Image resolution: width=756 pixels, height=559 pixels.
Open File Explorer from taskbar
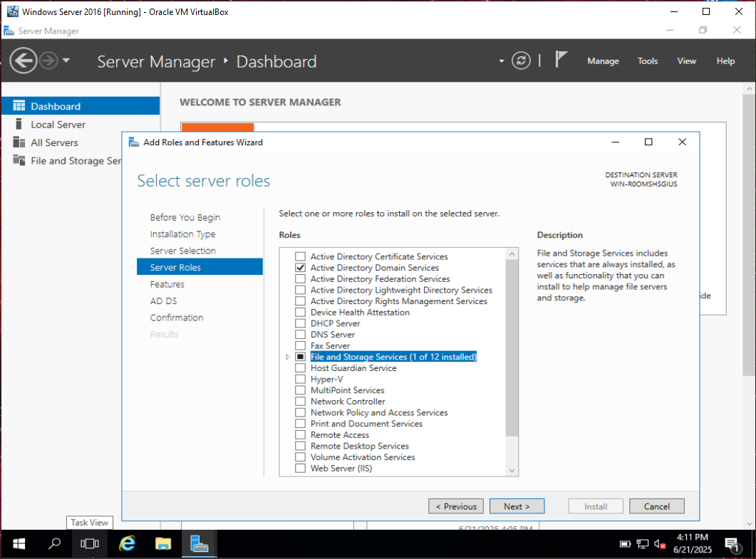(163, 544)
